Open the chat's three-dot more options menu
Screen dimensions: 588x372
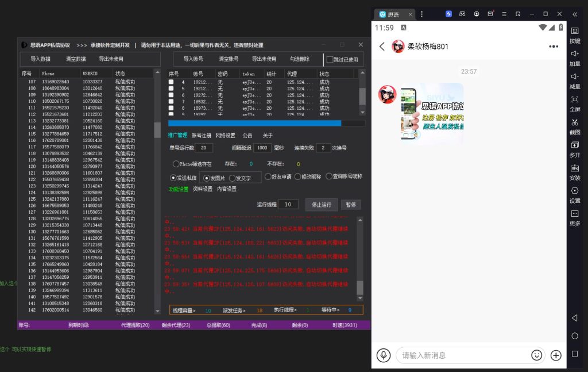[x=554, y=47]
